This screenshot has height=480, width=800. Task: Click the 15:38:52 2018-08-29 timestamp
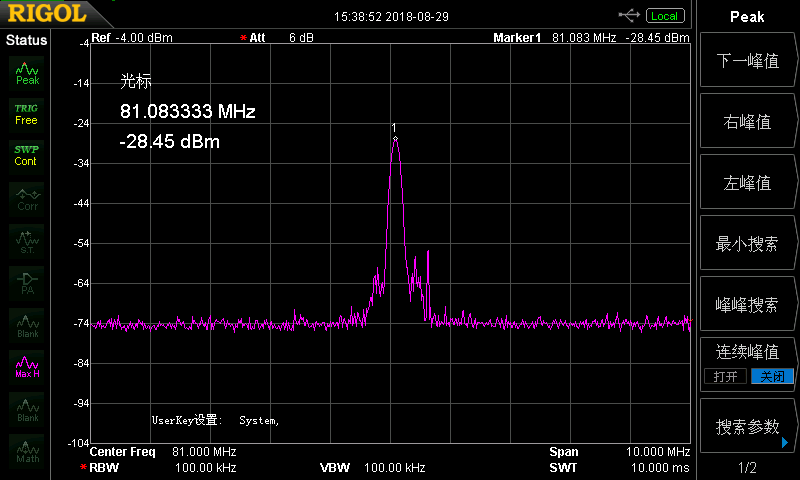(391, 17)
